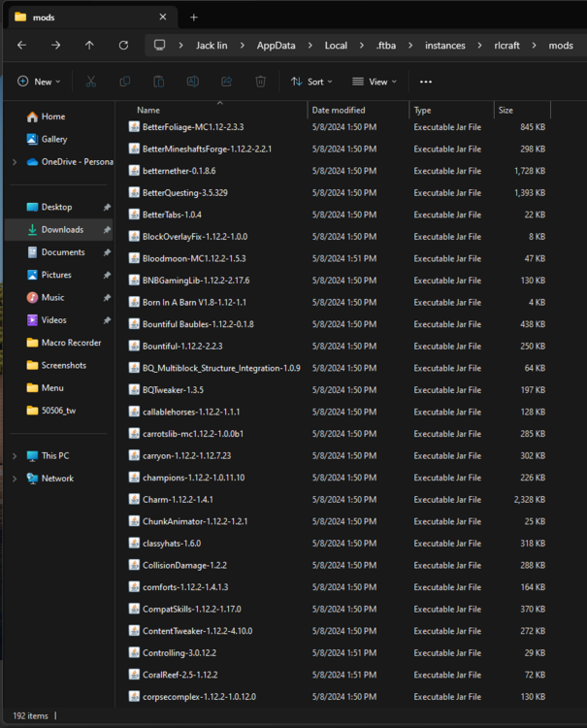Navigate to instances breadcrumb

[x=445, y=46]
